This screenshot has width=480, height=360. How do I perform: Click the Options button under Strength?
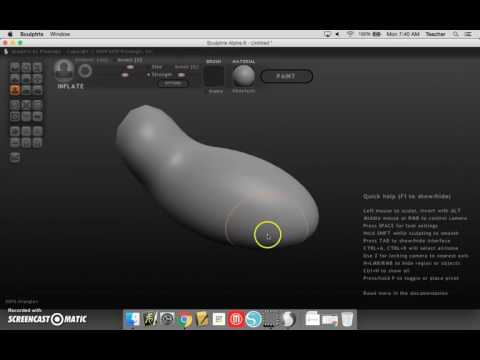(173, 84)
